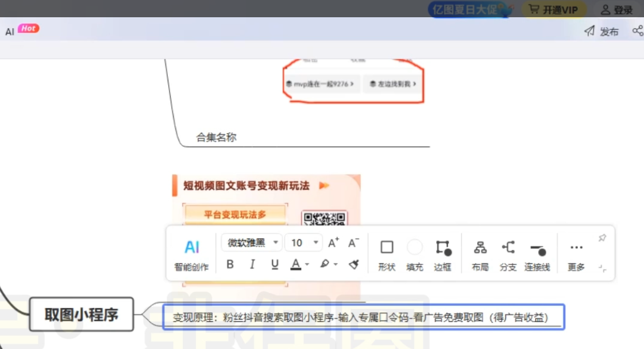Select the 取图小程序 mind map node

82,315
